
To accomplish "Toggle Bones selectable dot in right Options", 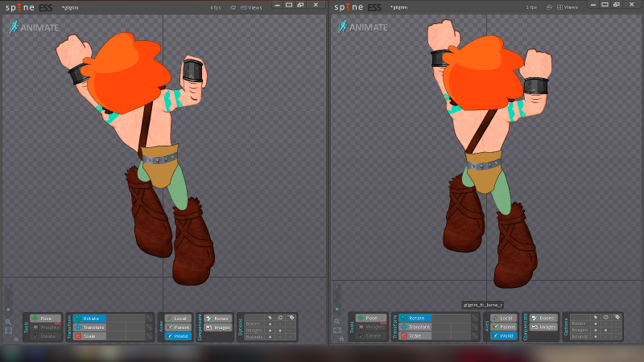I will 596,323.
